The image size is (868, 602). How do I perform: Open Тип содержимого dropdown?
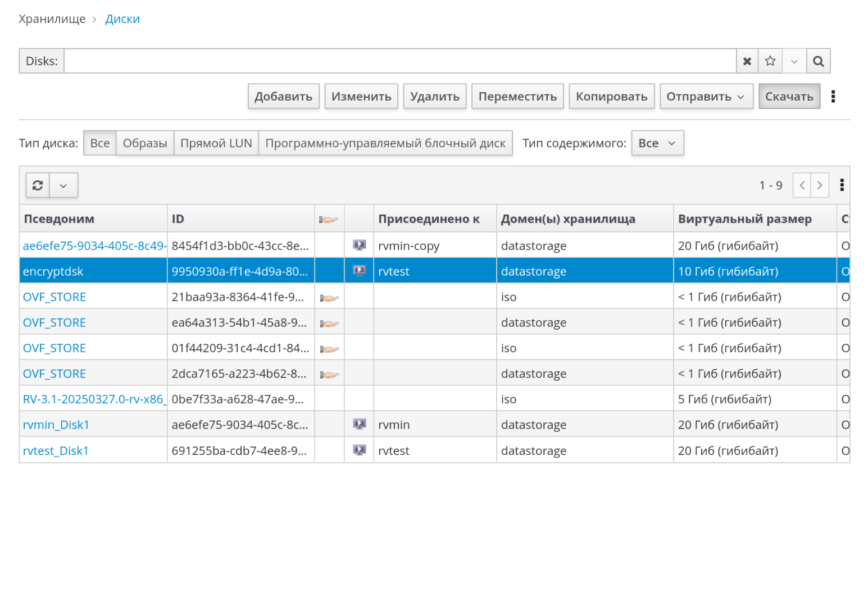657,143
